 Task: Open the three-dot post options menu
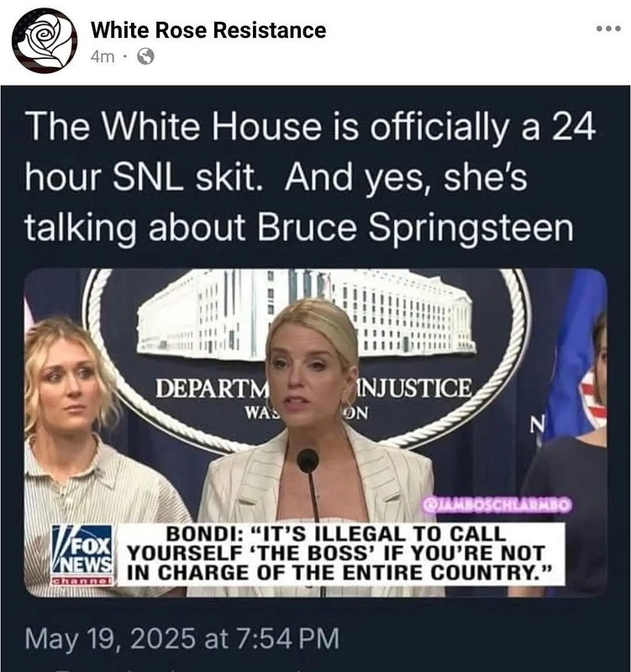608,29
